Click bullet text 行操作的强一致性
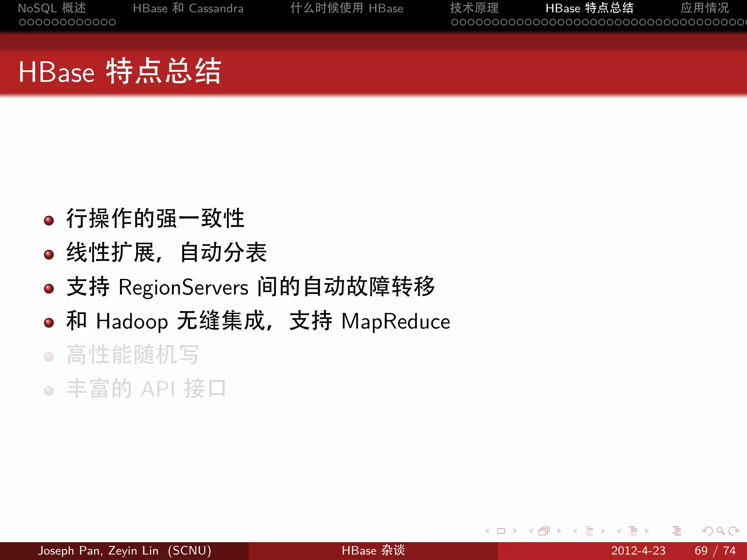This screenshot has width=747, height=560. [155, 219]
